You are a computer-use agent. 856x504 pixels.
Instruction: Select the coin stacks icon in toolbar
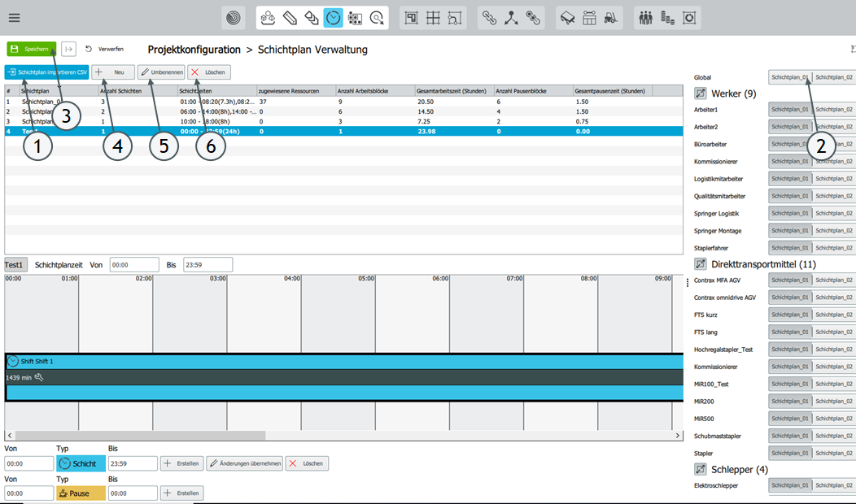pos(668,17)
